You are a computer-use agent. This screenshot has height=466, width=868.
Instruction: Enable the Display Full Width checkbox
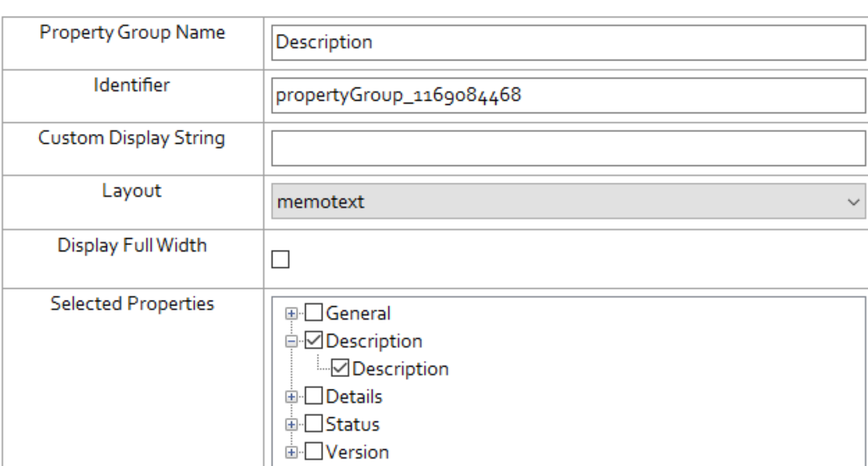281,260
